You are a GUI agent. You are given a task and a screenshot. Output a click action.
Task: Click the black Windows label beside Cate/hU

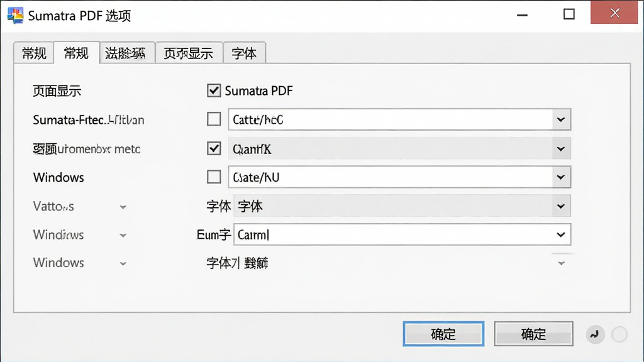pos(58,177)
